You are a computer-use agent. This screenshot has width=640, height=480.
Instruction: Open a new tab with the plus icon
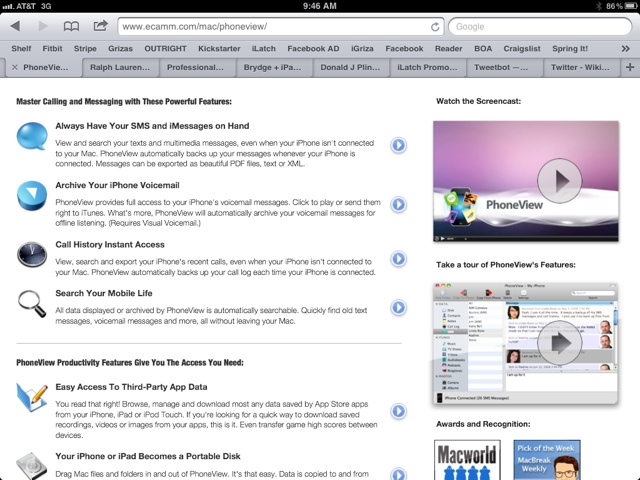tap(630, 67)
